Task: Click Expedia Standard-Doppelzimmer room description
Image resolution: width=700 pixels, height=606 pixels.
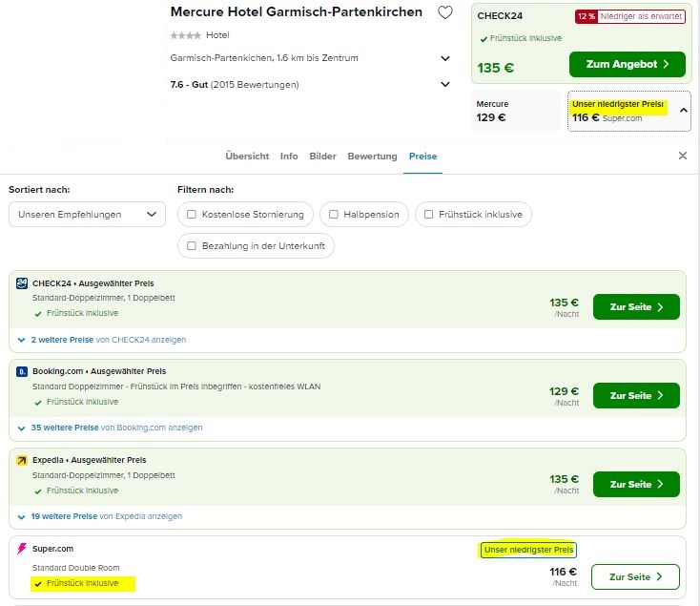Action: coord(104,475)
